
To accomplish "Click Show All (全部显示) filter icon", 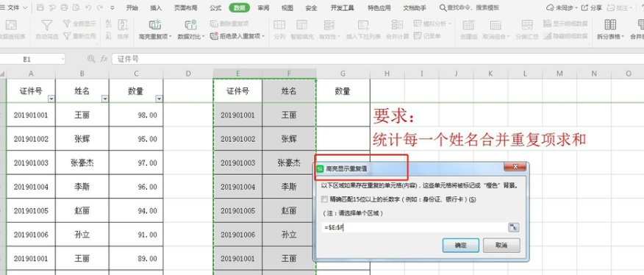I will click(67, 24).
